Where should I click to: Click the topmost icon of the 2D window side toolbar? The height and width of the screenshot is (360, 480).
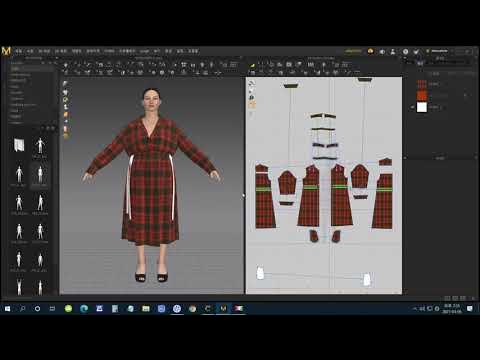pos(252,83)
